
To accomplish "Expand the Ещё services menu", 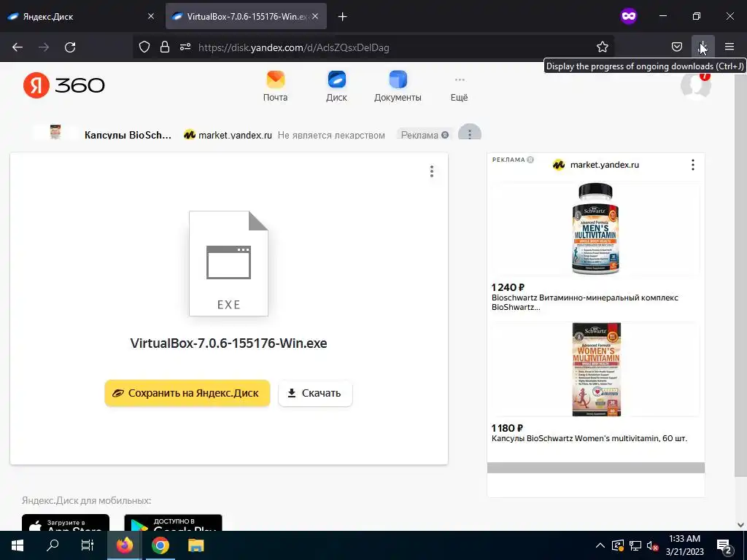I will click(460, 88).
